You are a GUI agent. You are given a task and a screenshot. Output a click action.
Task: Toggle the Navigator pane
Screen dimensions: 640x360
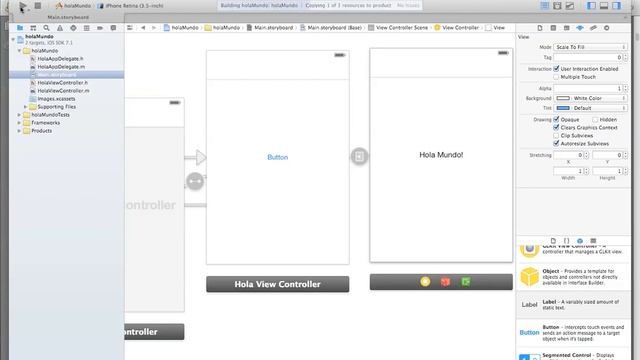pos(591,6)
